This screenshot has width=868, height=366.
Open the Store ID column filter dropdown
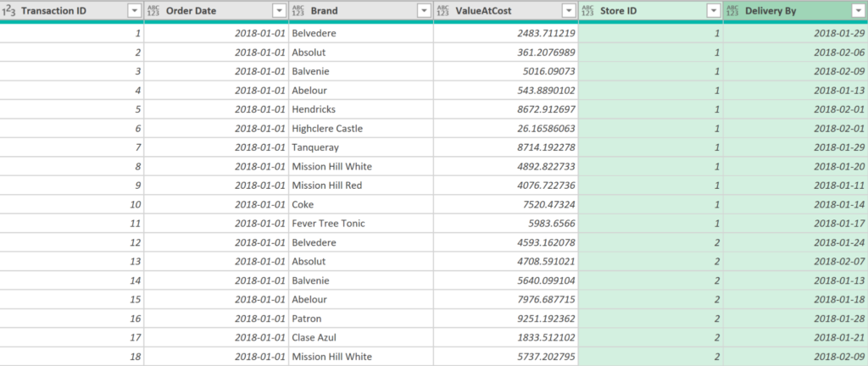click(x=714, y=10)
